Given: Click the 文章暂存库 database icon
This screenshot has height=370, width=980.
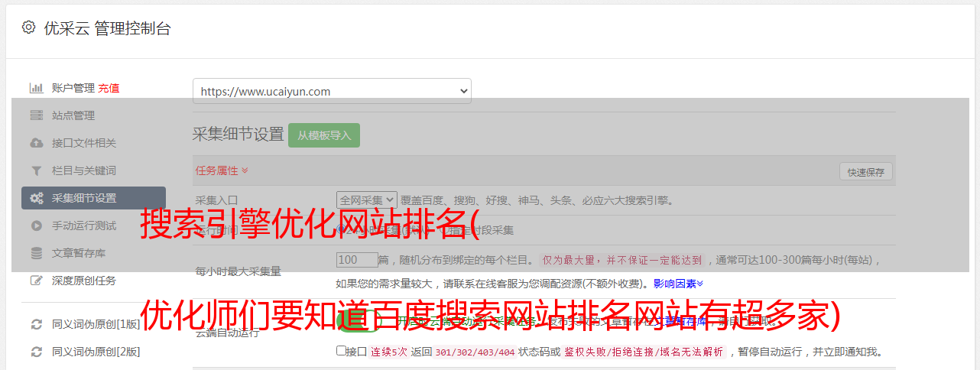Looking at the screenshot, I should tap(36, 253).
